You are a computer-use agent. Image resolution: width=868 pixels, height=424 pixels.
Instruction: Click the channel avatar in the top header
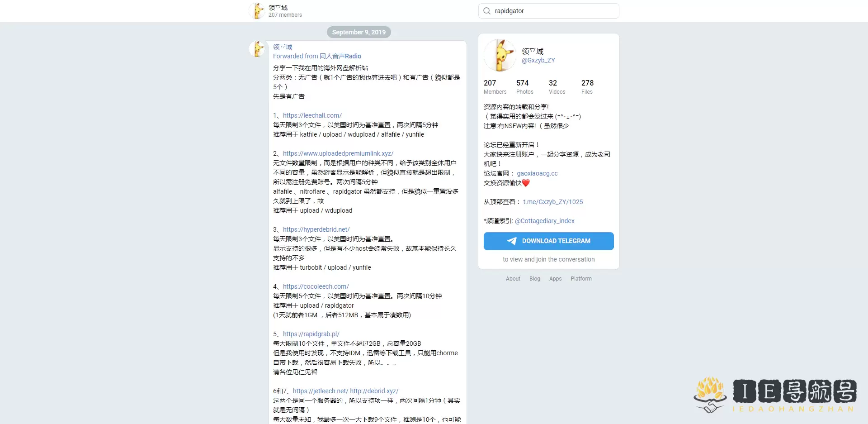click(257, 10)
